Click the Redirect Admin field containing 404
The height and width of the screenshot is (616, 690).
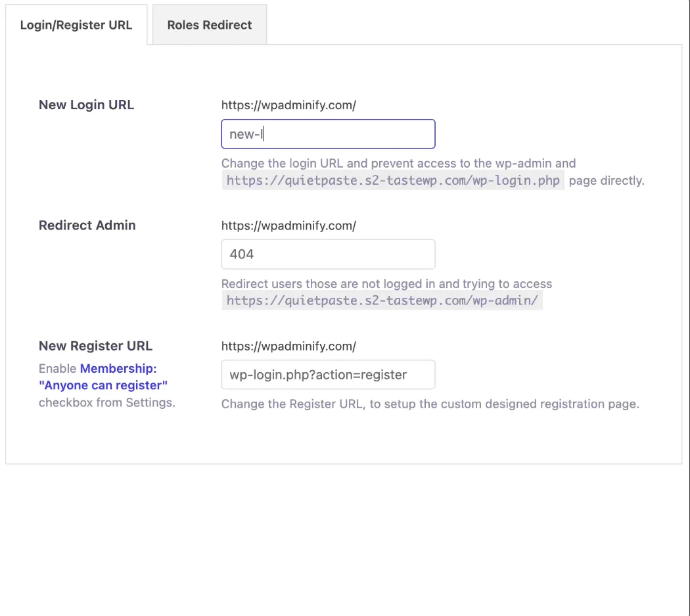point(328,254)
